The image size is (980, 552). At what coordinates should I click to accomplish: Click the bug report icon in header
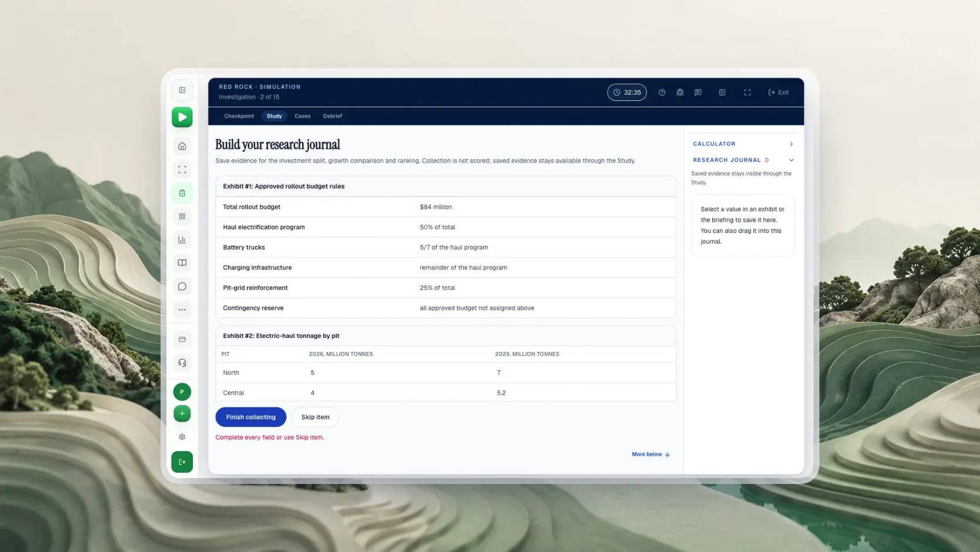click(680, 92)
